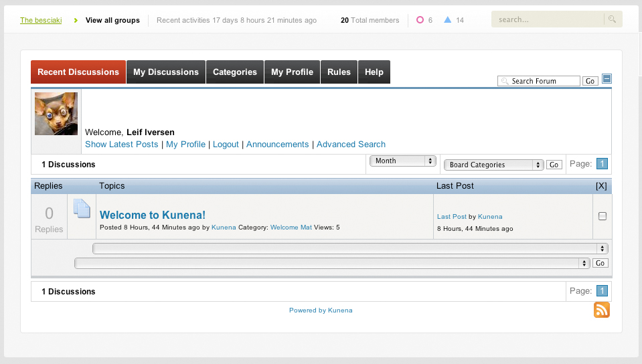Viewport: 642px width, 364px height.
Task: Click the blue triangle members icon
Action: click(448, 20)
